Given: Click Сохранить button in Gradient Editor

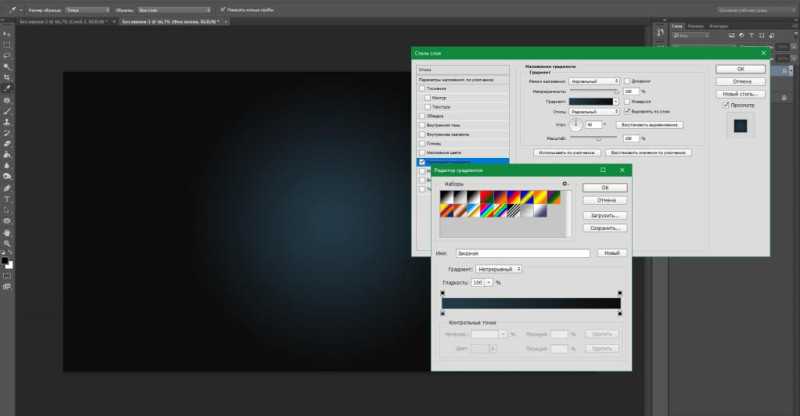Looking at the screenshot, I should click(x=605, y=228).
